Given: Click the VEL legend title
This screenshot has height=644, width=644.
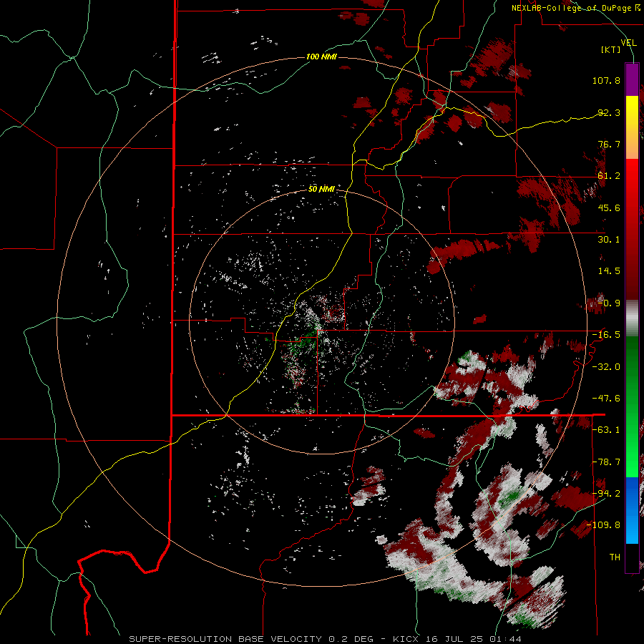Looking at the screenshot, I should [628, 43].
